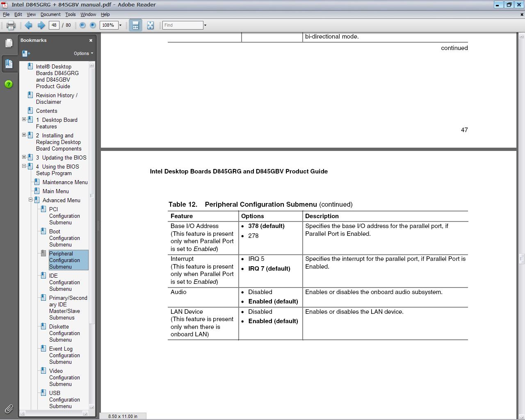Toggle scrolling pages fit-width mode icon
Image resolution: width=525 pixels, height=420 pixels.
(135, 25)
